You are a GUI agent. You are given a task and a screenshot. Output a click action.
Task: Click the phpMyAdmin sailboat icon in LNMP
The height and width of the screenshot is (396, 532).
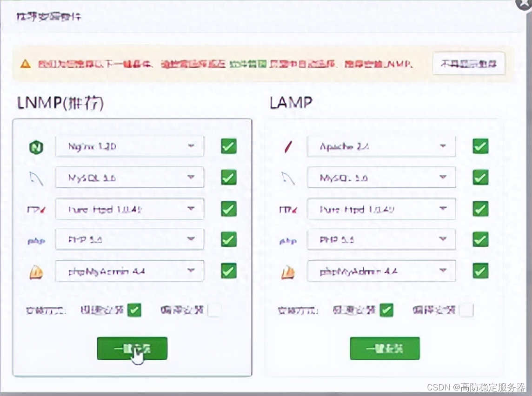[36, 272]
